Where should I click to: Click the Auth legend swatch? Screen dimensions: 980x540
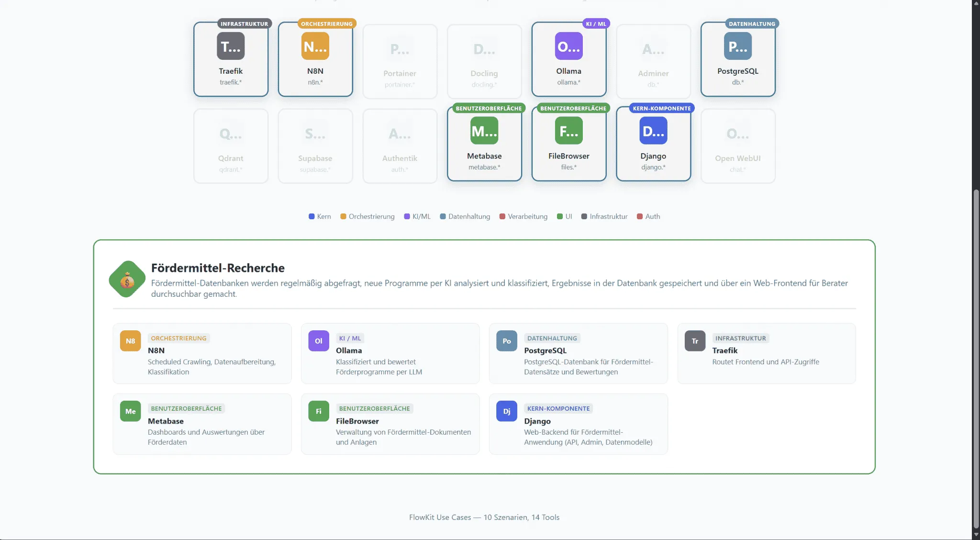(640, 216)
